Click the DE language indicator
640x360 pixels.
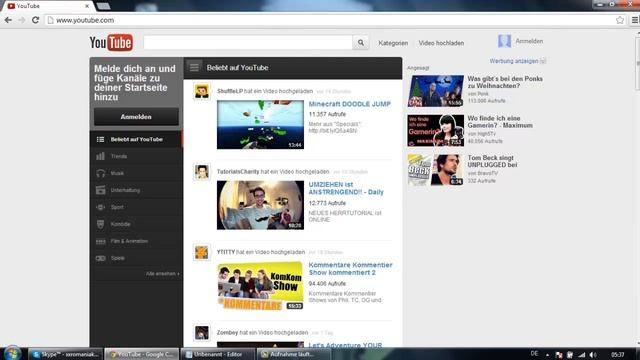point(534,354)
